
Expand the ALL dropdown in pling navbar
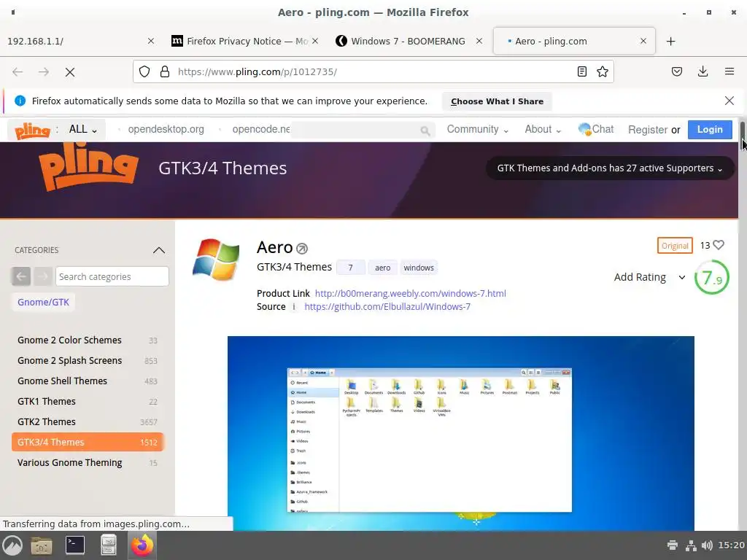pos(83,130)
